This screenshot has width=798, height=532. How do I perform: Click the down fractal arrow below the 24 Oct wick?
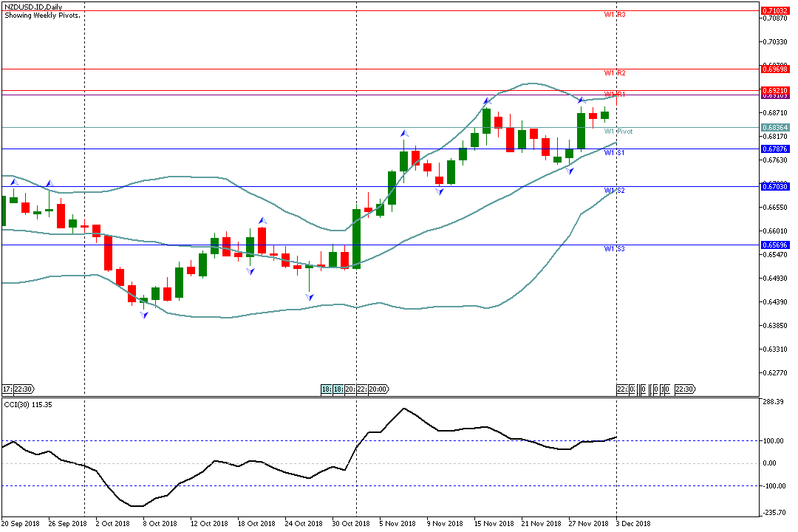310,296
